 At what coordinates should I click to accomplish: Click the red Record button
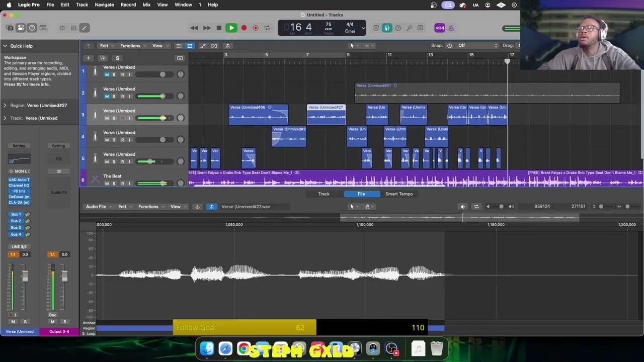(244, 28)
